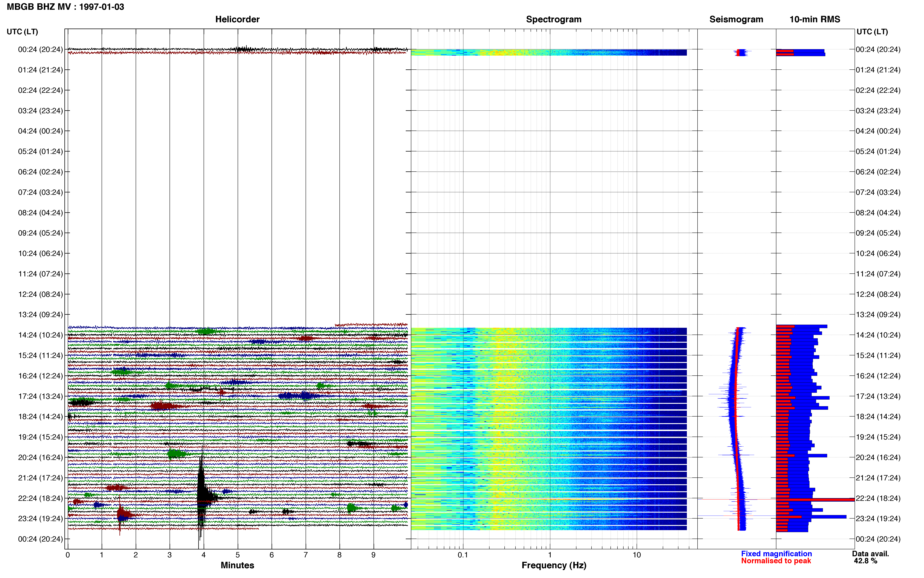Click the 'Fixed magnification' legend entry
The height and width of the screenshot is (578, 924).
[x=777, y=554]
